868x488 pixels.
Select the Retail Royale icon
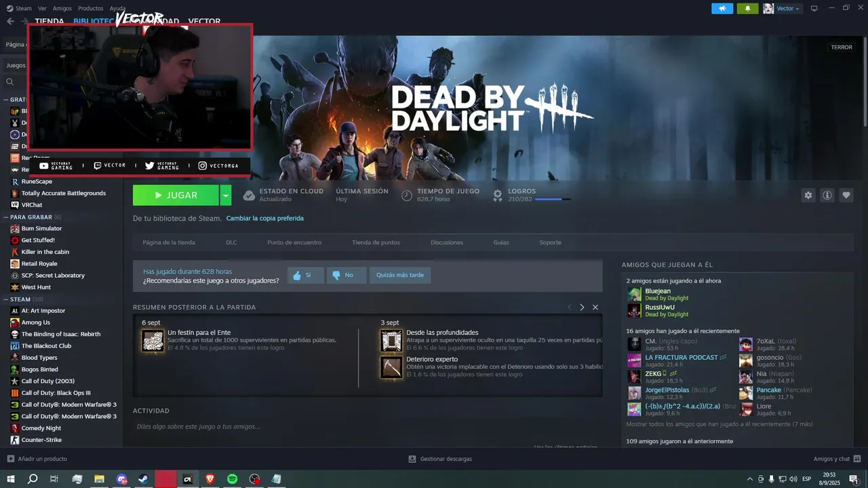(15, 264)
